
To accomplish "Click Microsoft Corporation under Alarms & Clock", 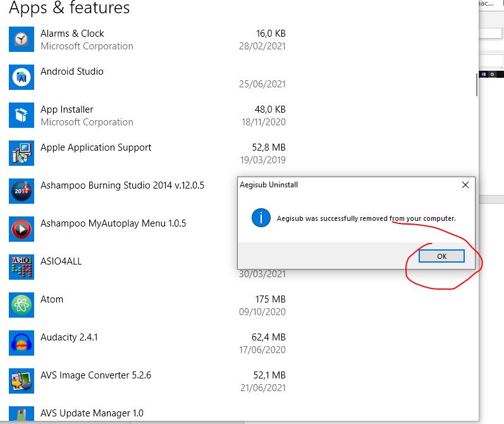I will pyautogui.click(x=87, y=46).
